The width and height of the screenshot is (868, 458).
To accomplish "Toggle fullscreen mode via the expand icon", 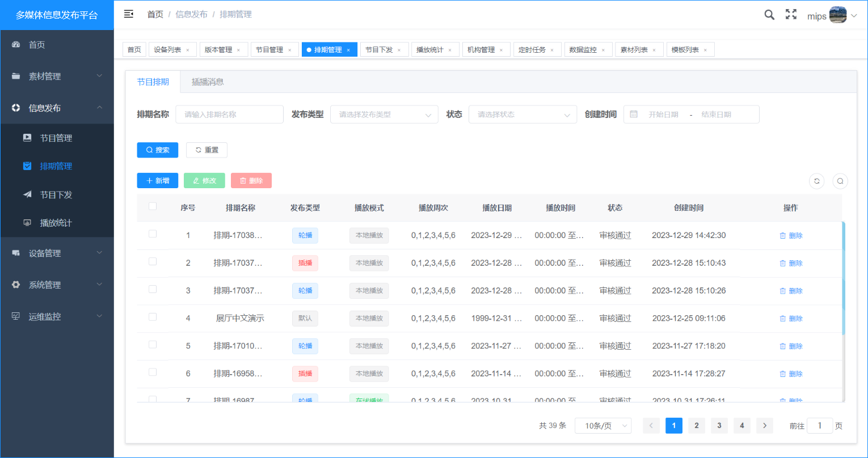I will pyautogui.click(x=791, y=15).
